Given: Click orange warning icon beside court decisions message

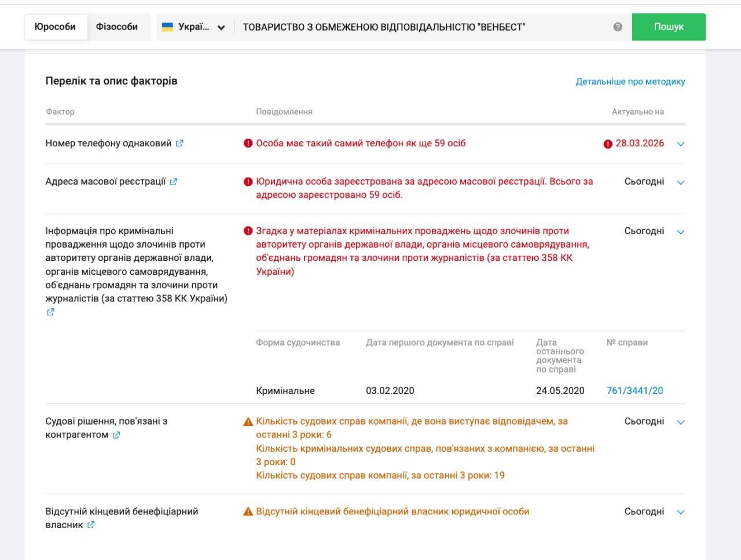Looking at the screenshot, I should 248,422.
